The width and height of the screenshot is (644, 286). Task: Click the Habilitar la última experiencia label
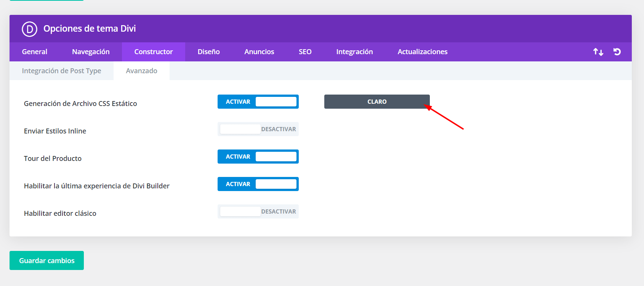[97, 186]
